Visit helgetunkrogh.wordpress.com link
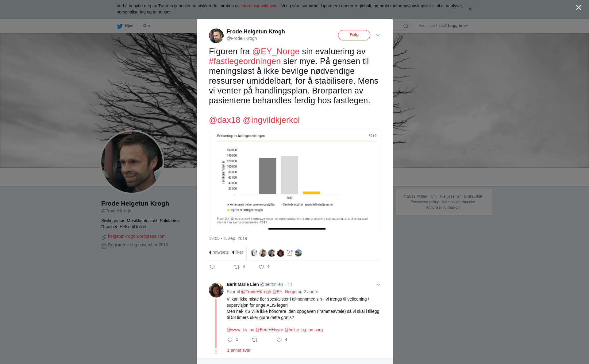 pyautogui.click(x=137, y=236)
